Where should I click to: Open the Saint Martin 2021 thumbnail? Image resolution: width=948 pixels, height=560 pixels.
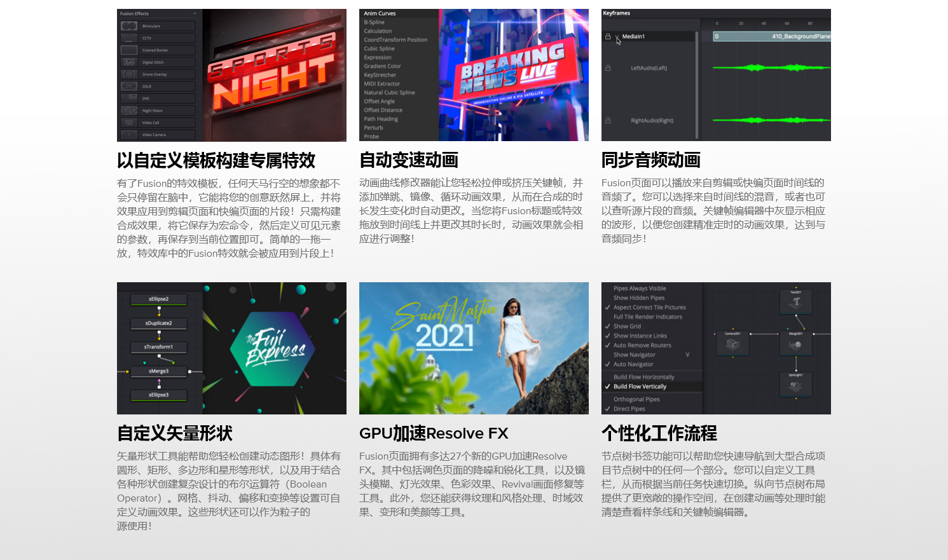tap(474, 348)
